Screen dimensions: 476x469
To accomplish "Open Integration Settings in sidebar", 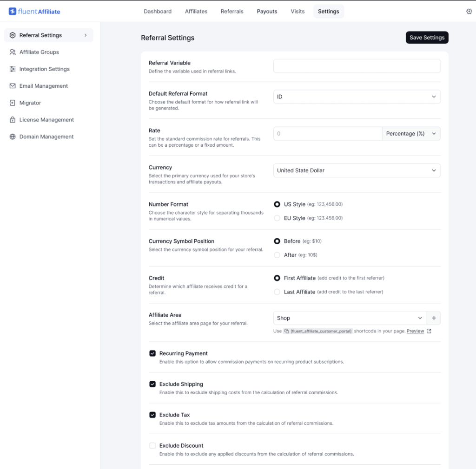I will click(48, 69).
